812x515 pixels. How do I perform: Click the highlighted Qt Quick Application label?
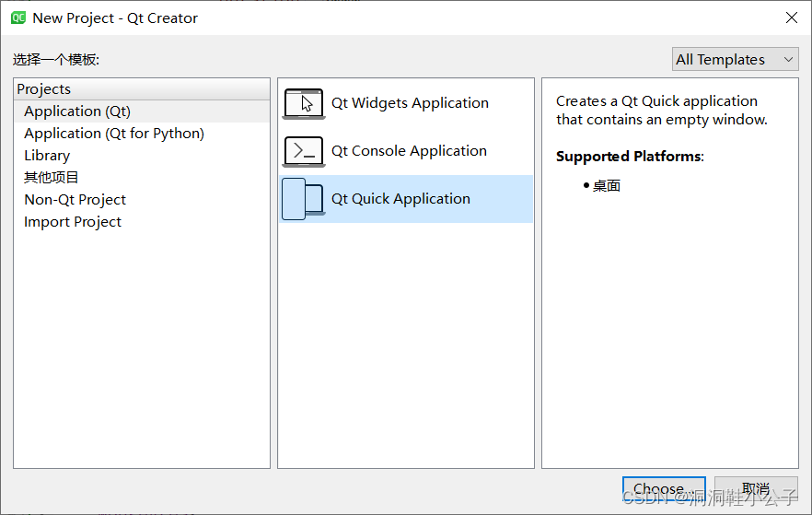click(x=400, y=199)
